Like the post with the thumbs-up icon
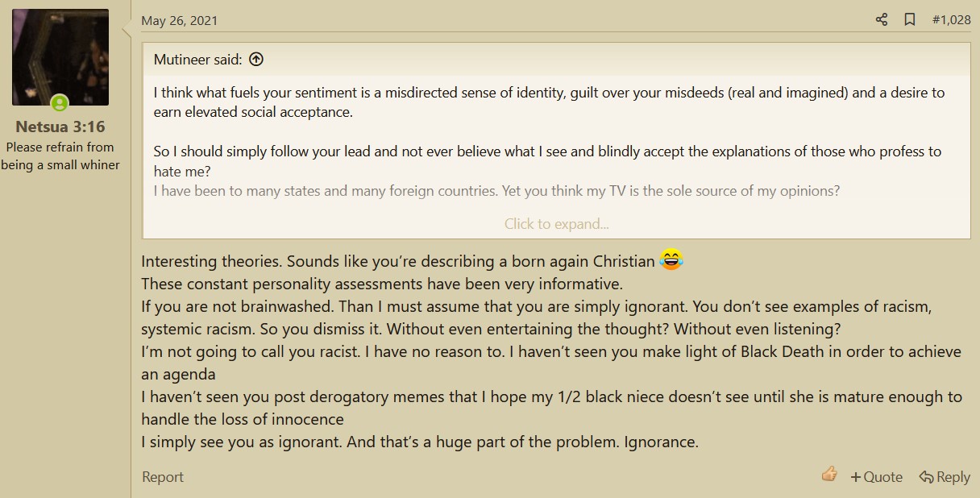 pos(829,474)
